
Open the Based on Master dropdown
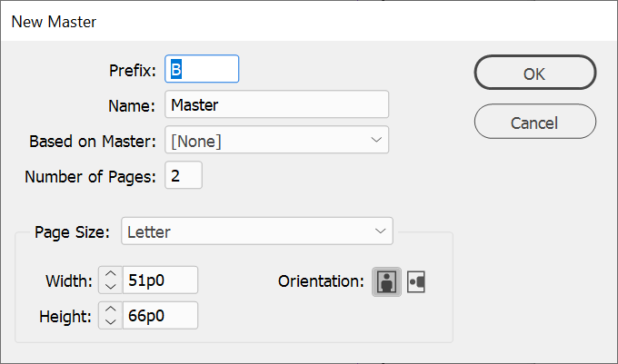tap(276, 141)
